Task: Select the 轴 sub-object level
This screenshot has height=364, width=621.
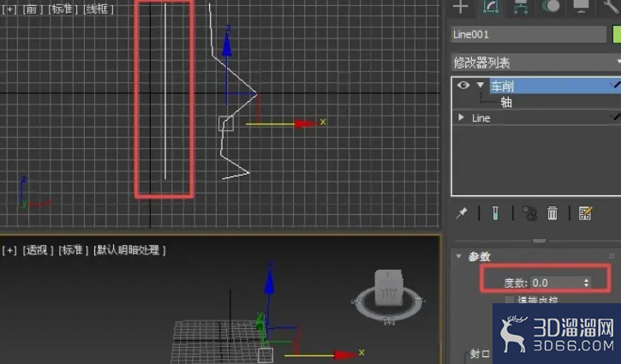Action: (506, 103)
